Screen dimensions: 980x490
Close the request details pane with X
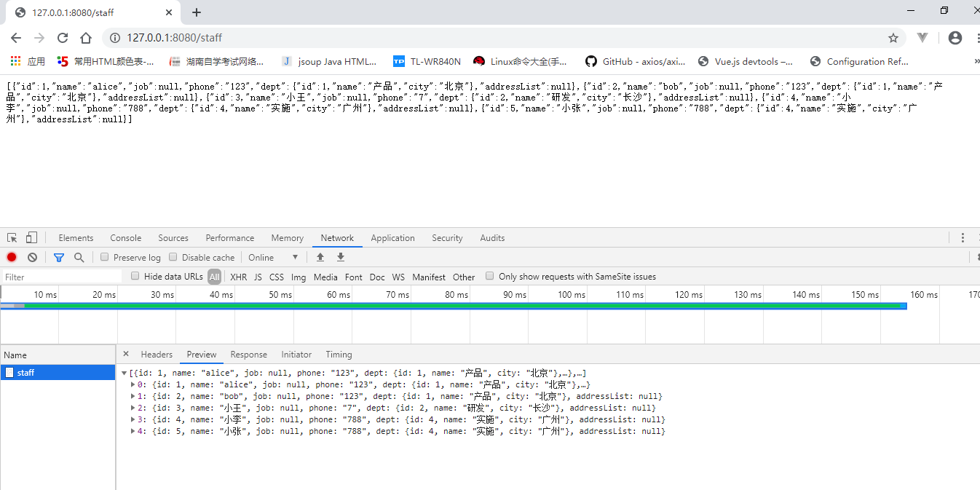[125, 354]
